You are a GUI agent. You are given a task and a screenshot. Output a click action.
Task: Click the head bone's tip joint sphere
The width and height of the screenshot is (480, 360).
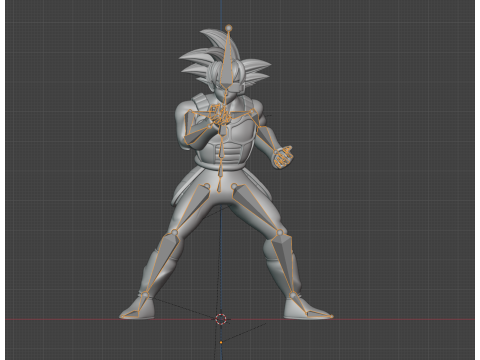coord(229,28)
